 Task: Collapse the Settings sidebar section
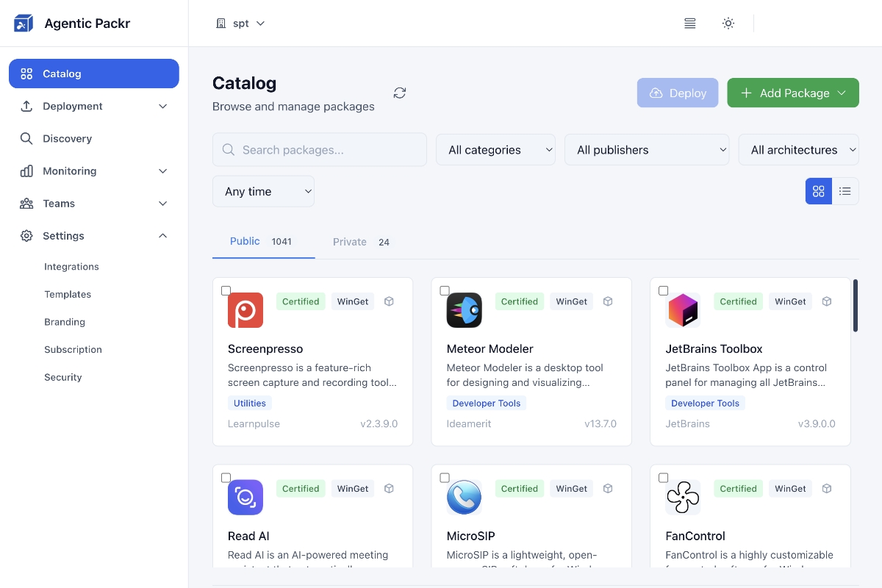[94, 235]
